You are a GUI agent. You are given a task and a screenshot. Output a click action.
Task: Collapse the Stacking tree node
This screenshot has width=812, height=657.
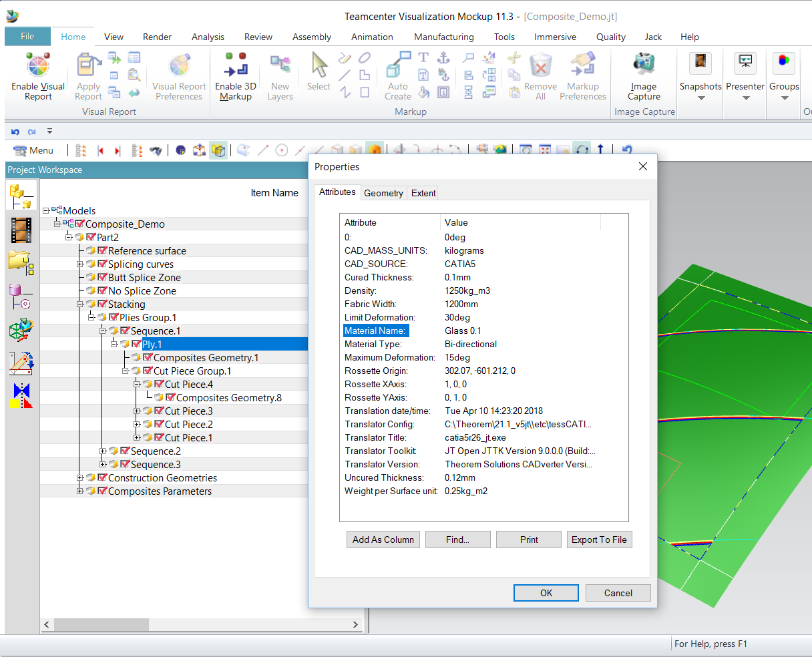coord(80,304)
